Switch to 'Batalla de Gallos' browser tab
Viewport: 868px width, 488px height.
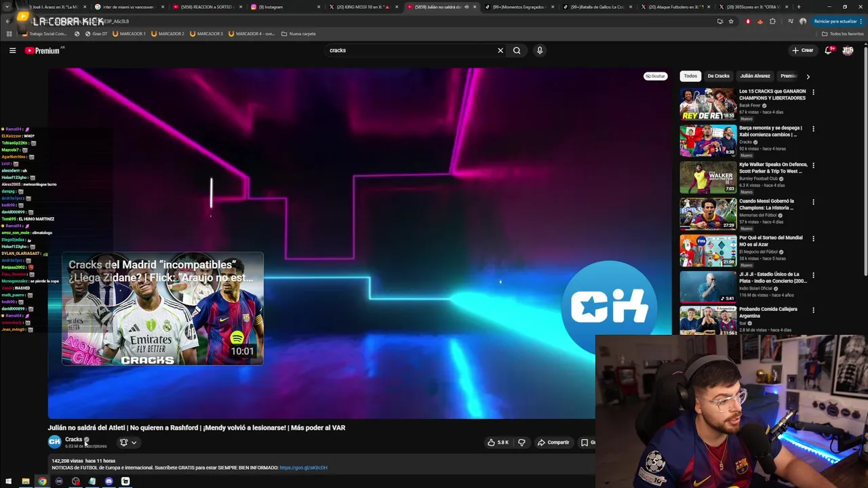[597, 7]
